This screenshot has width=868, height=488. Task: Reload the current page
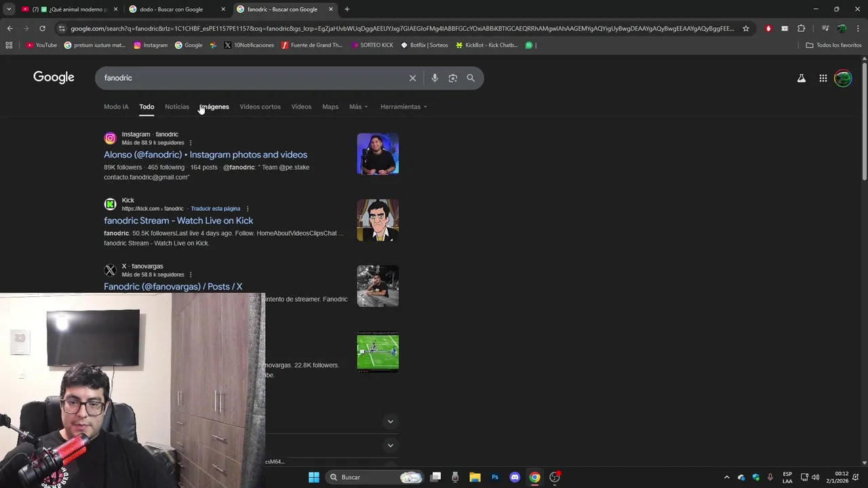tap(42, 28)
